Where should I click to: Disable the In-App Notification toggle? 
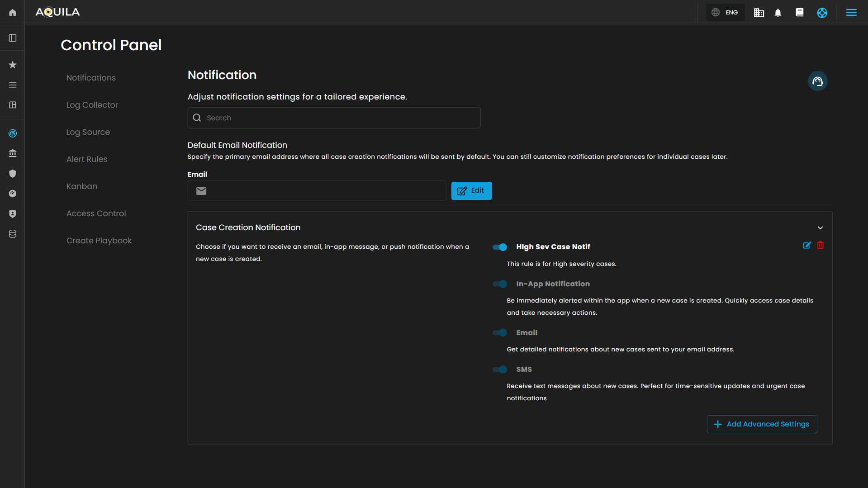500,284
